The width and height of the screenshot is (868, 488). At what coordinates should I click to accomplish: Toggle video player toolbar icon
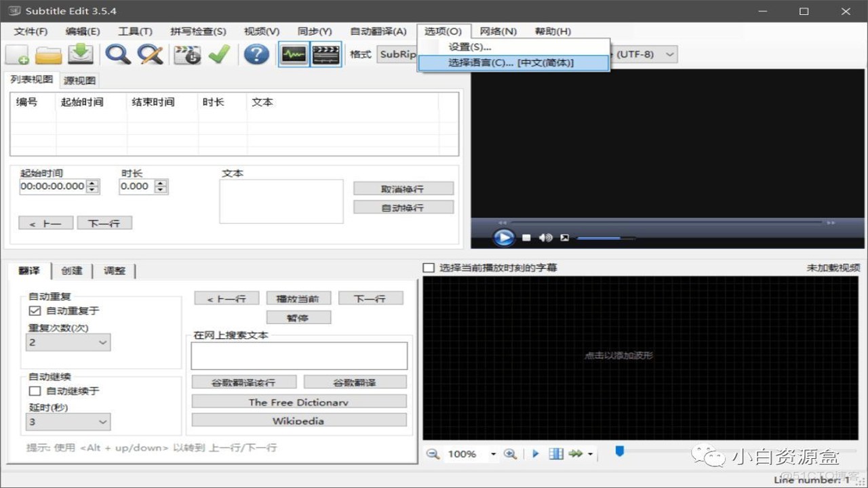(325, 54)
